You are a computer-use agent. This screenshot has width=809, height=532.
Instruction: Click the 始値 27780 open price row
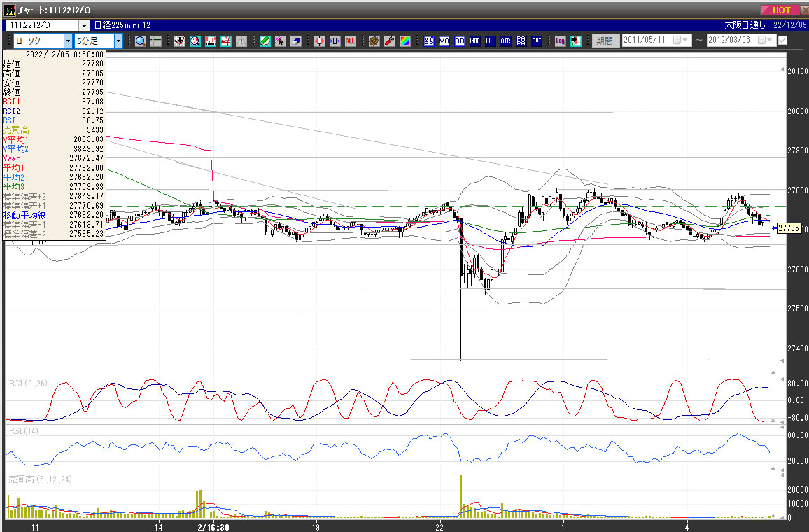(x=53, y=64)
